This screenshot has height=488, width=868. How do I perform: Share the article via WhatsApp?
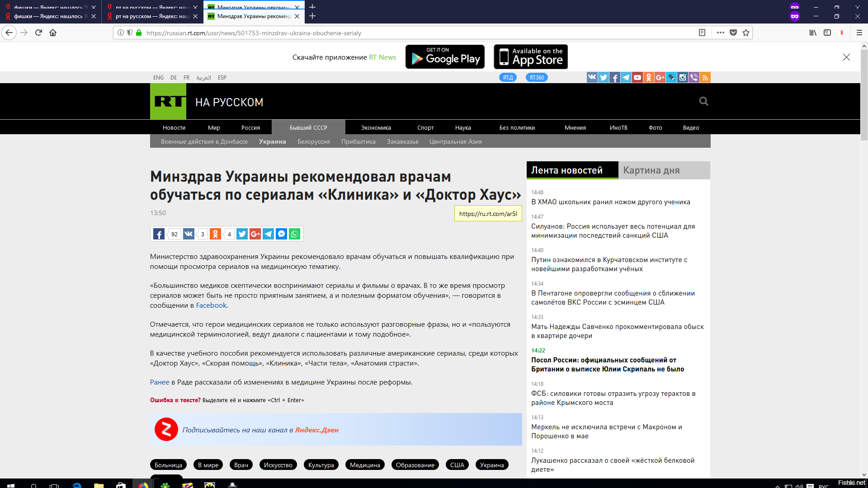pos(294,234)
